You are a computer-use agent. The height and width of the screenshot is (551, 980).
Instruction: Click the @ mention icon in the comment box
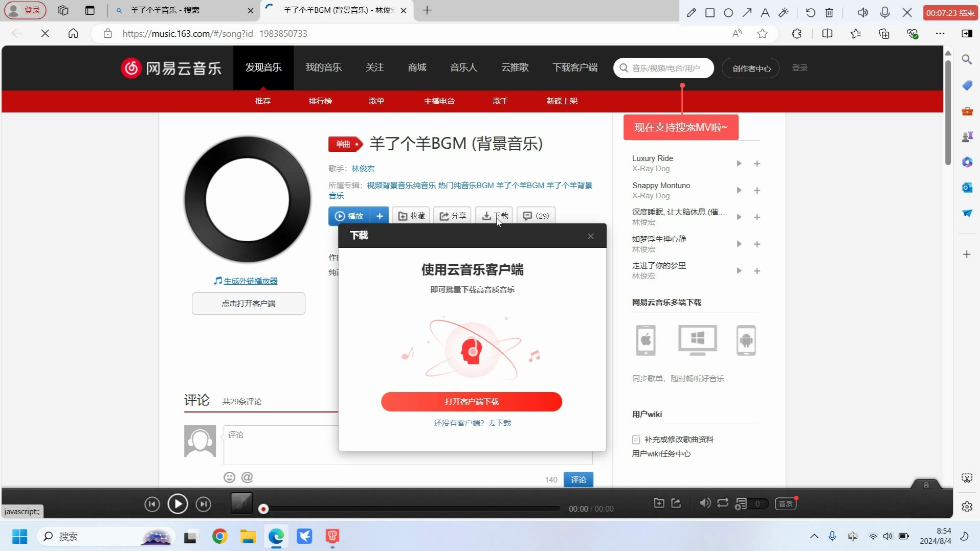point(248,477)
